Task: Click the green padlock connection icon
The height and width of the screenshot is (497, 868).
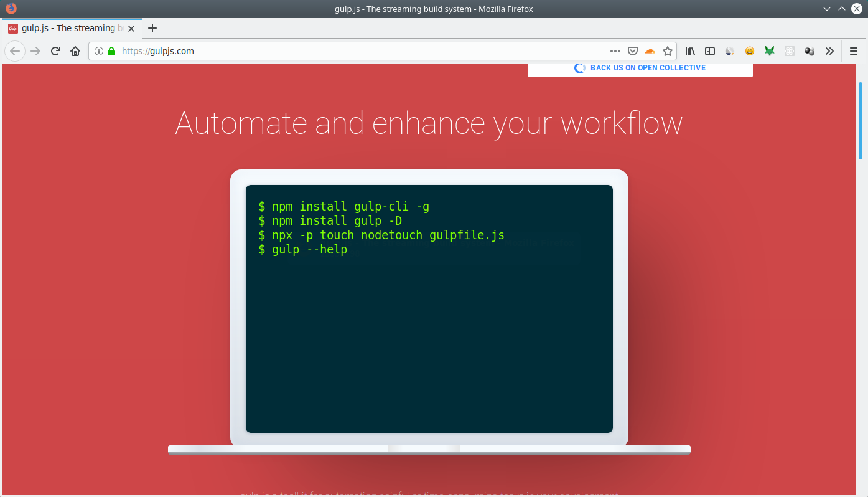Action: point(111,51)
